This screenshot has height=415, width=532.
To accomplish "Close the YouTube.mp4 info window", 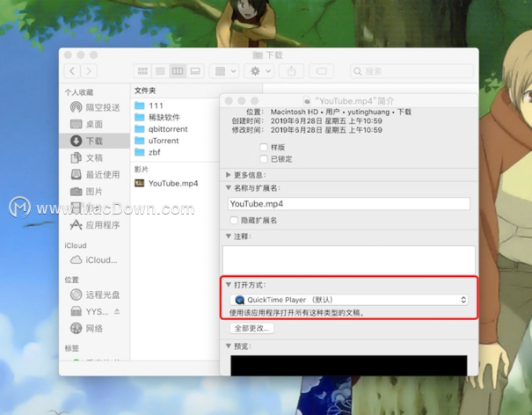I will coord(229,101).
